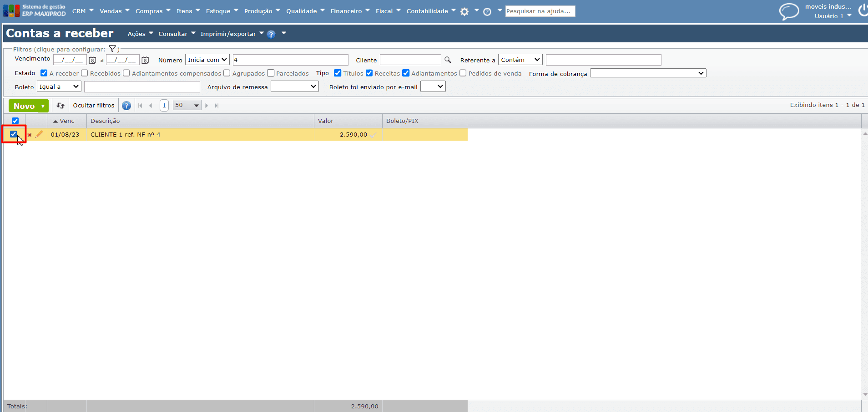Image resolution: width=868 pixels, height=412 pixels.
Task: Go to previous page of results
Action: click(151, 106)
